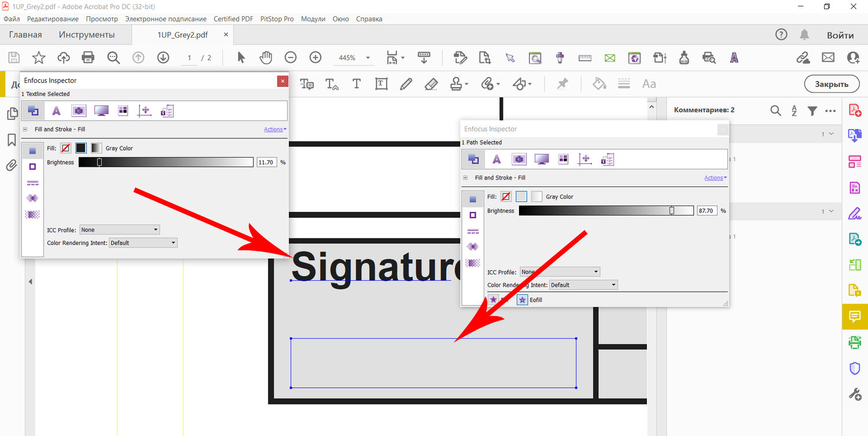Click the solid dark fill swatch in left Inspector
The image size is (868, 436).
(x=81, y=148)
